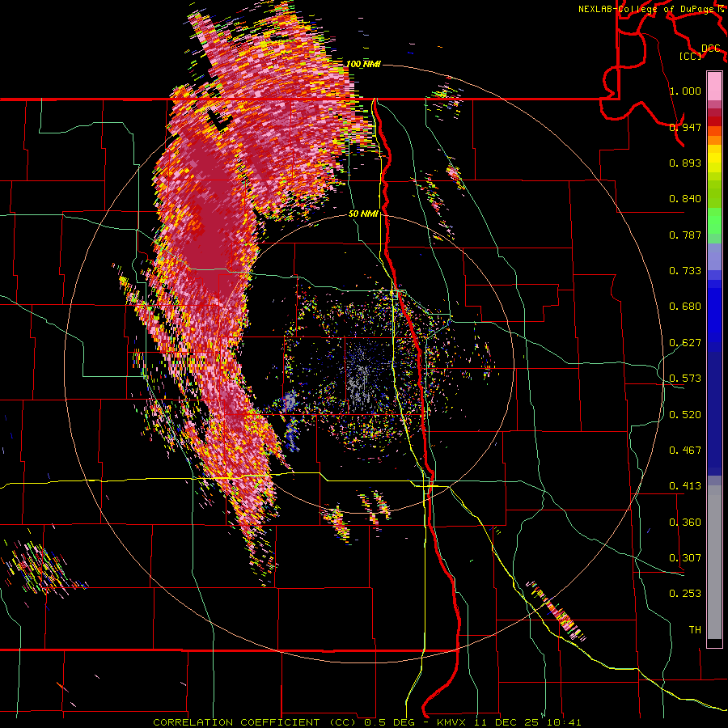Screen dimensions: 728x728
Task: Click the DCC product label
Action: pos(711,49)
